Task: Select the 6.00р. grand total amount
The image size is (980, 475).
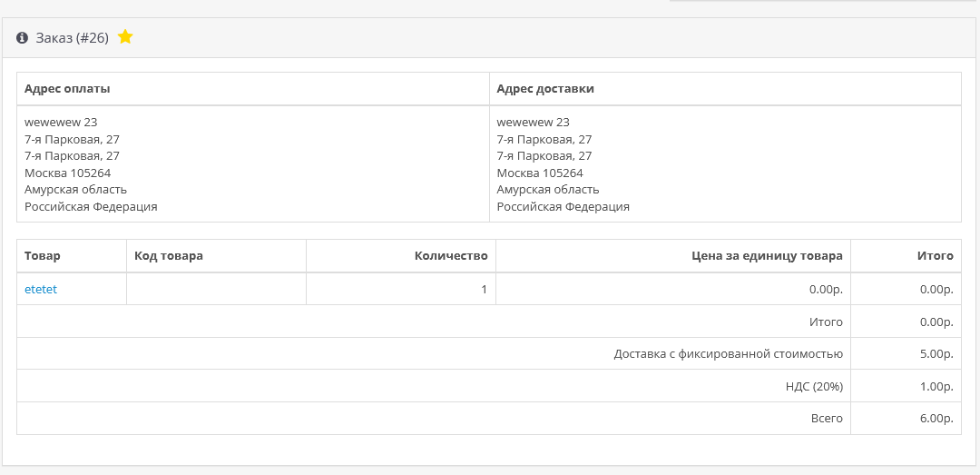Action: pyautogui.click(x=936, y=419)
